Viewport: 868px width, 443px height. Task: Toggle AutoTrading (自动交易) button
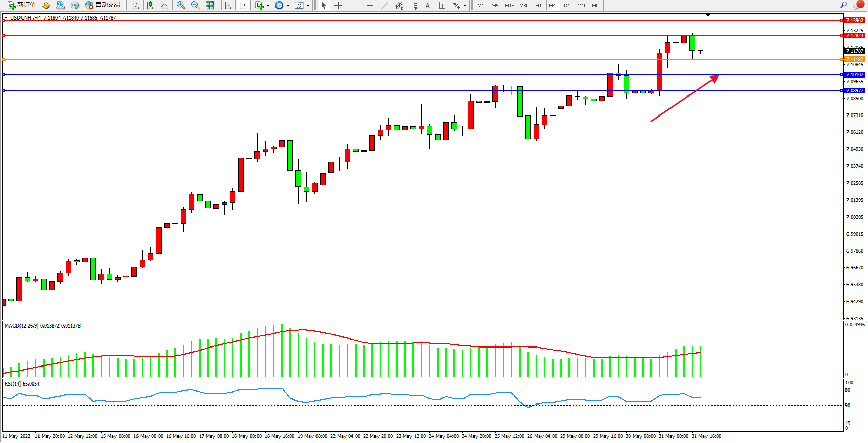102,5
